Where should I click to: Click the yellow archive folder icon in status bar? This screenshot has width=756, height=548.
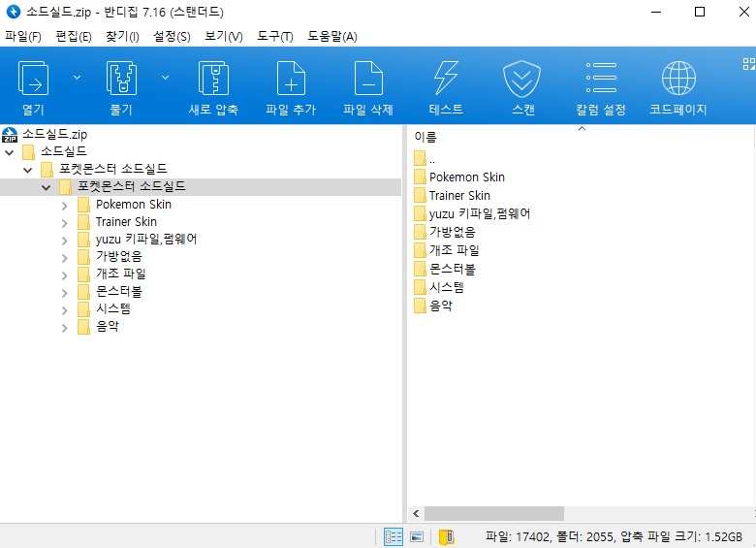pos(447,536)
